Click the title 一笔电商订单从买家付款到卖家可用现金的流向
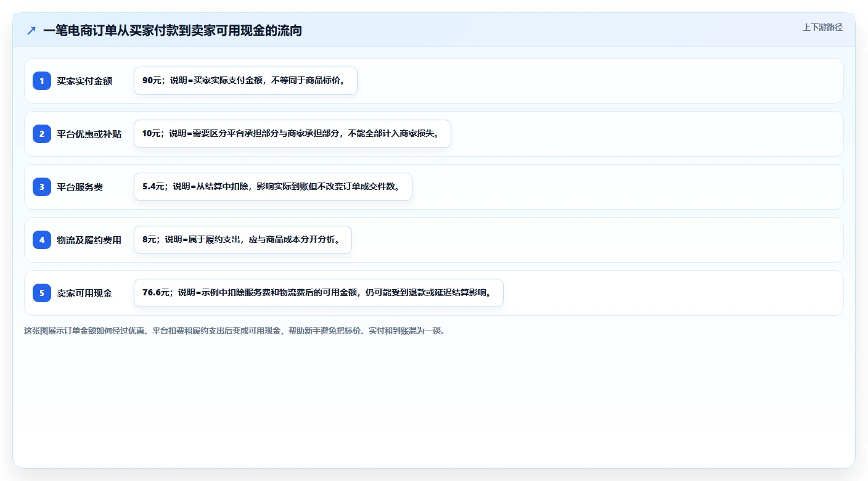 click(173, 30)
